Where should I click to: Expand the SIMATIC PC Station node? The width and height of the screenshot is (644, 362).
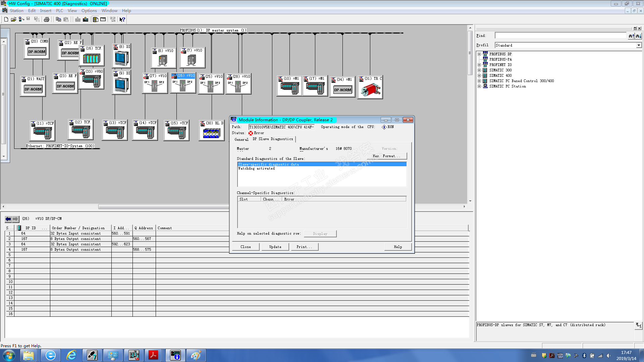479,86
